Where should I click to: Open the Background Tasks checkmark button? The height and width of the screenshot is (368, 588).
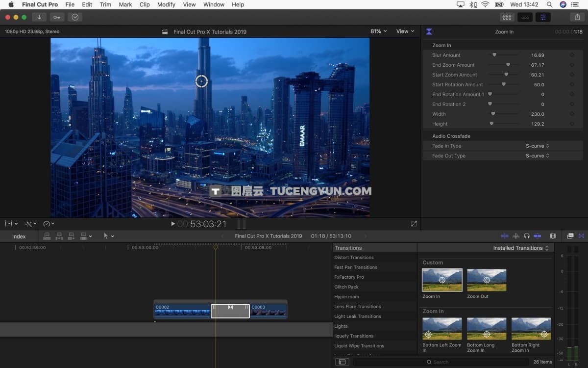75,17
